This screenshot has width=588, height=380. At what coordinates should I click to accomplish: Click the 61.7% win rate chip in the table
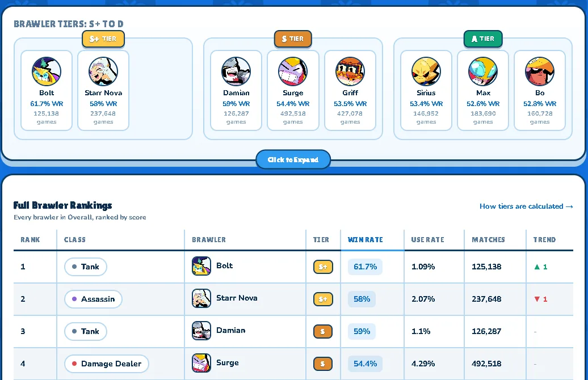[366, 267]
